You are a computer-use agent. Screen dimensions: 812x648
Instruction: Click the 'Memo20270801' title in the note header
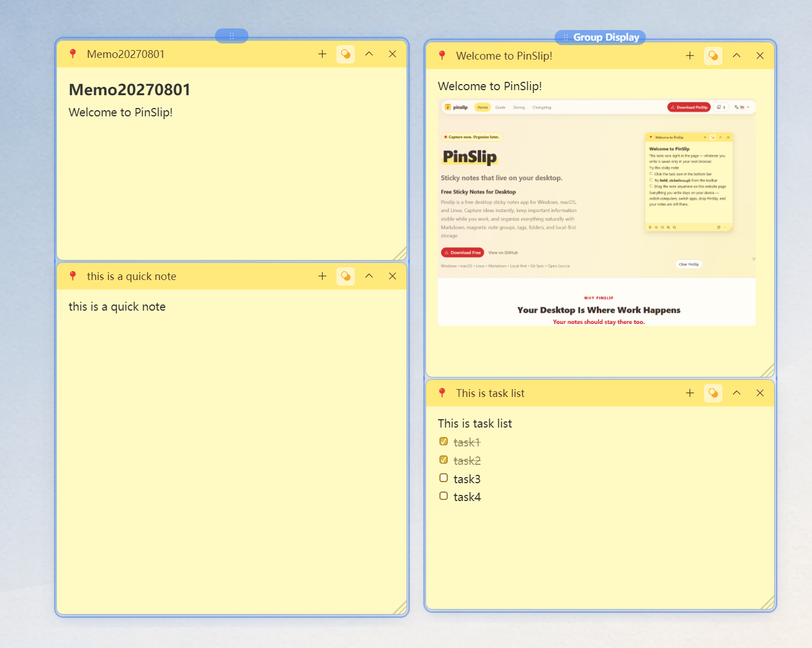pos(126,54)
